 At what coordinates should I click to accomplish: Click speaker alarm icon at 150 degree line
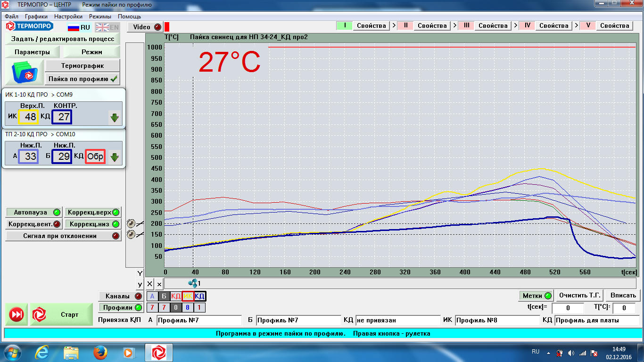click(x=131, y=234)
